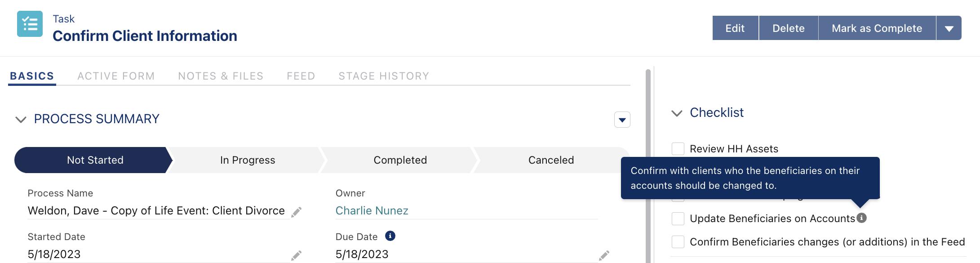
Task: Edit Process Name using pencil icon
Action: [296, 212]
